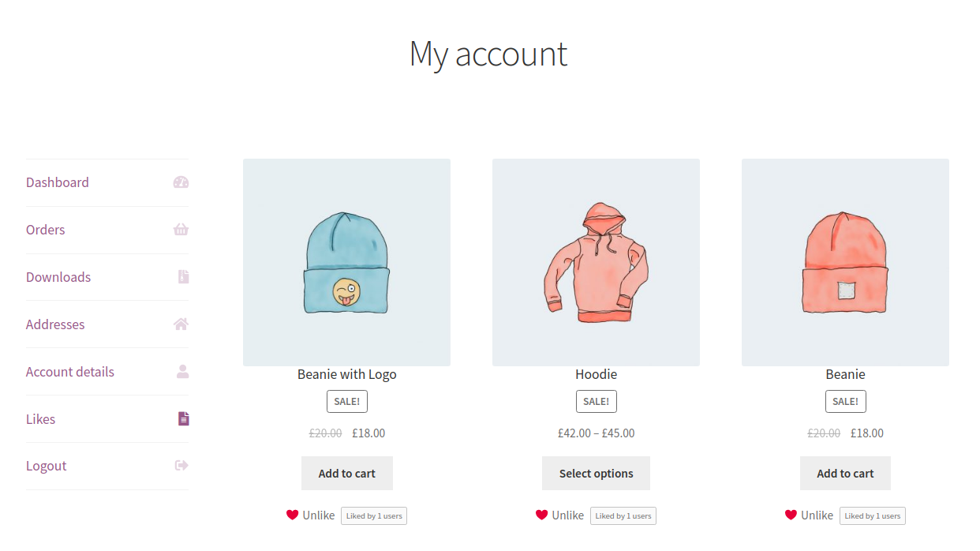Click the Beanie with Logo product title
Viewport: 980px width, 551px height.
[346, 373]
